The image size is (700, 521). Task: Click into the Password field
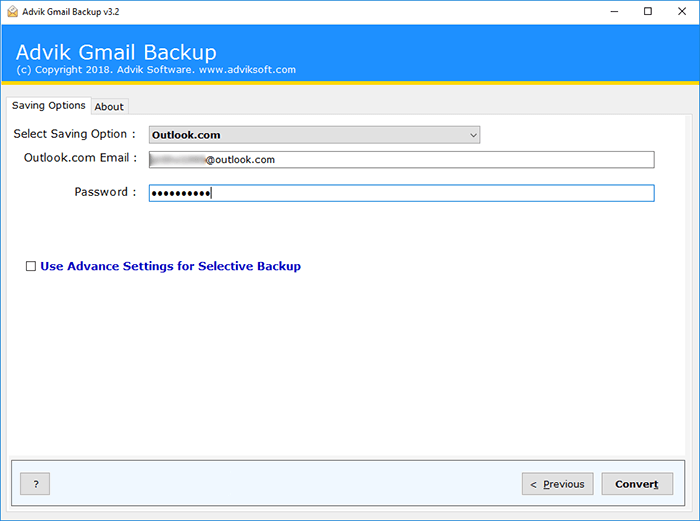tap(402, 193)
